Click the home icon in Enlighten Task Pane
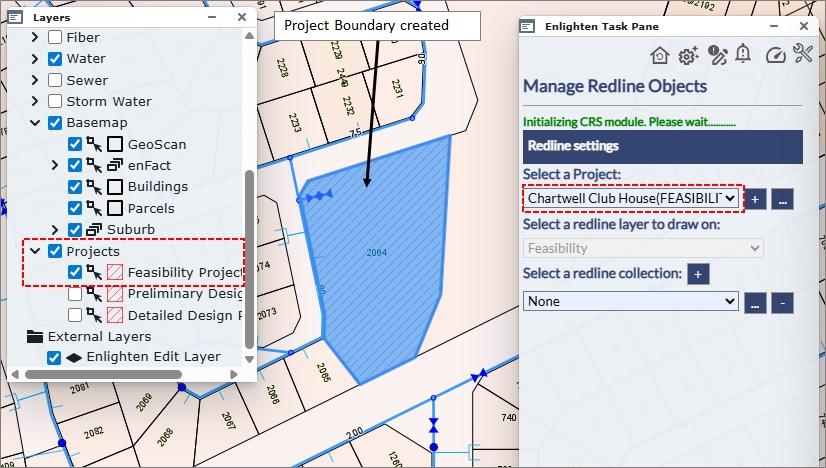Image resolution: width=826 pixels, height=468 pixels. [x=660, y=55]
